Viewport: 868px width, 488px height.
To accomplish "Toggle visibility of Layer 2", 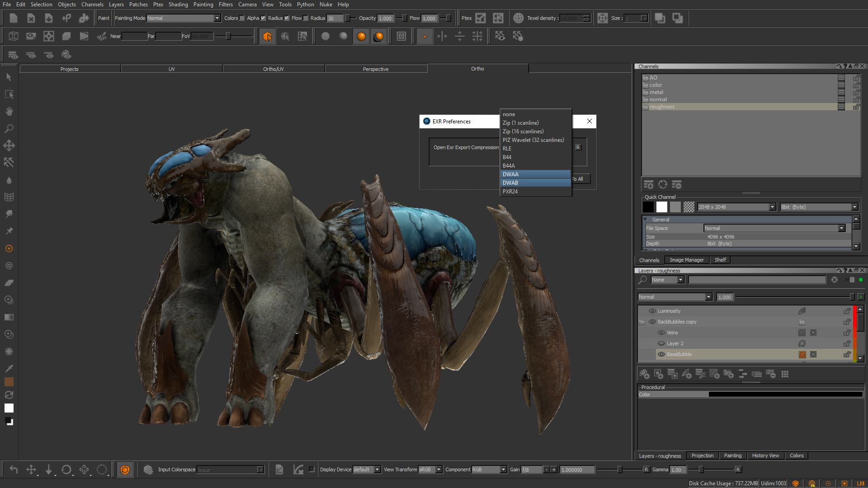I will tap(661, 343).
